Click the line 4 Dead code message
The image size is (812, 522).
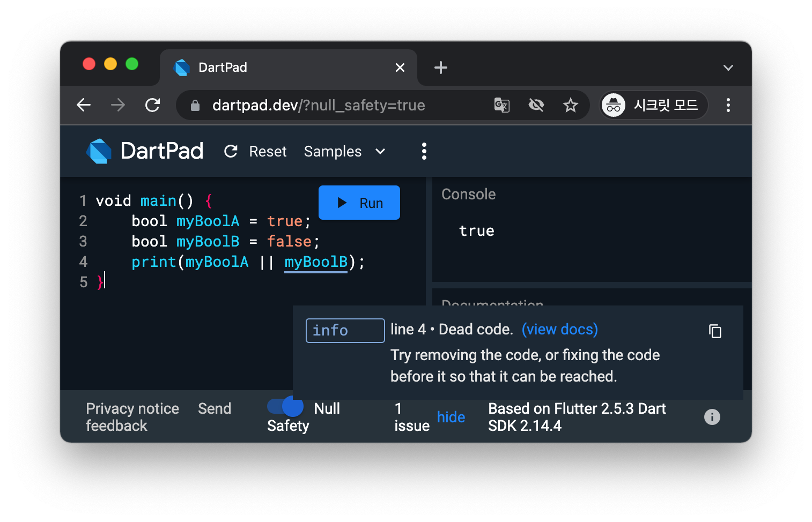point(452,329)
